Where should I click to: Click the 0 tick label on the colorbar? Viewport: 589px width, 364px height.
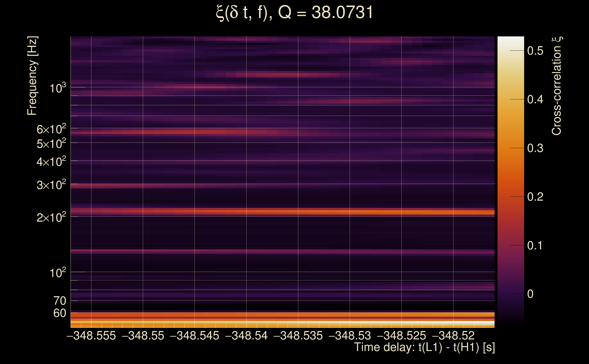pos(530,294)
